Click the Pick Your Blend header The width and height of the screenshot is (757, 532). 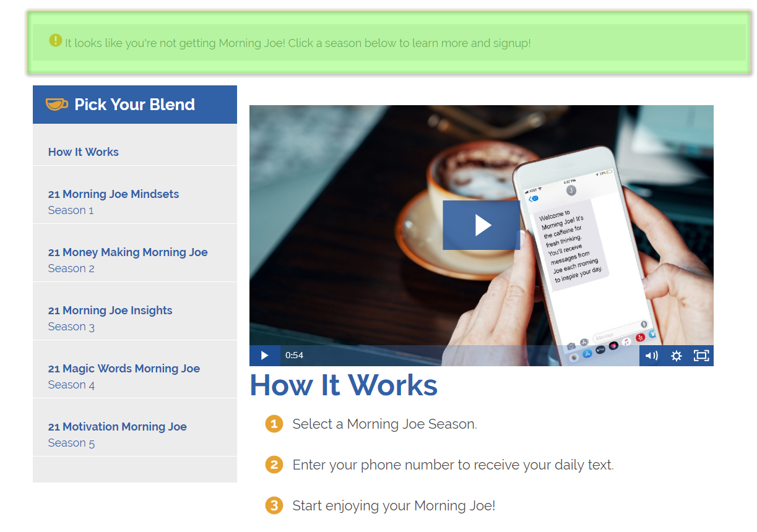click(x=135, y=105)
